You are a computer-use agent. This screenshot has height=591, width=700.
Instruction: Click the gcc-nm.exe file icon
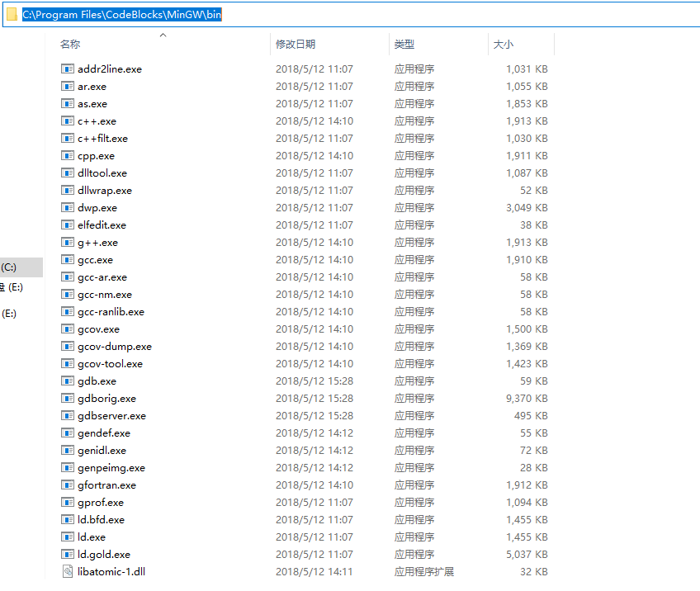[68, 295]
